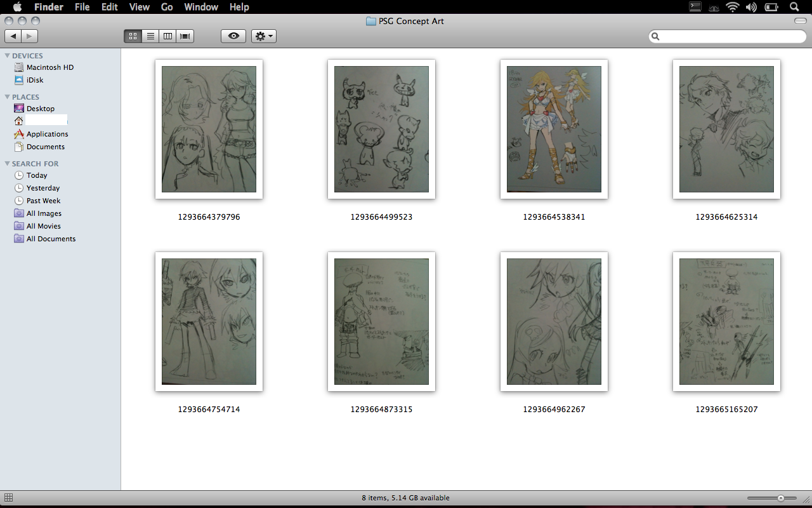The height and width of the screenshot is (508, 812).
Task: Click the Wi-Fi status icon
Action: [x=733, y=7]
